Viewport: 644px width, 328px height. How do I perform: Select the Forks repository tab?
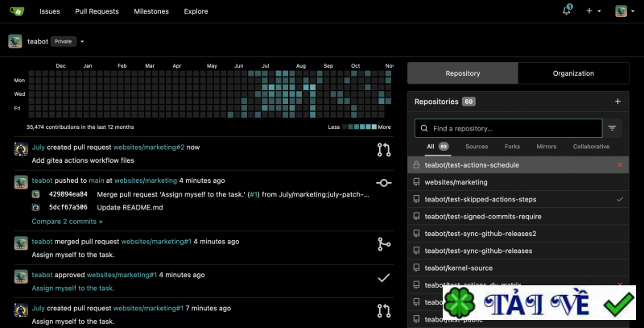tap(512, 147)
